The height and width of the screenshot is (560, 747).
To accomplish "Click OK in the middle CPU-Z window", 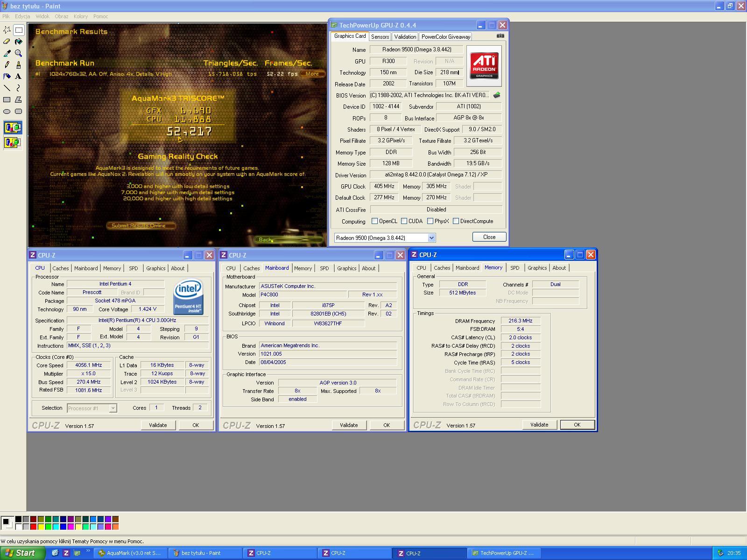I will click(387, 425).
